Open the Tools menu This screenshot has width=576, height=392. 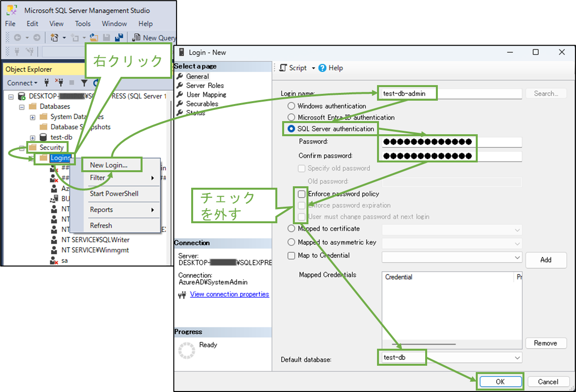tap(83, 23)
